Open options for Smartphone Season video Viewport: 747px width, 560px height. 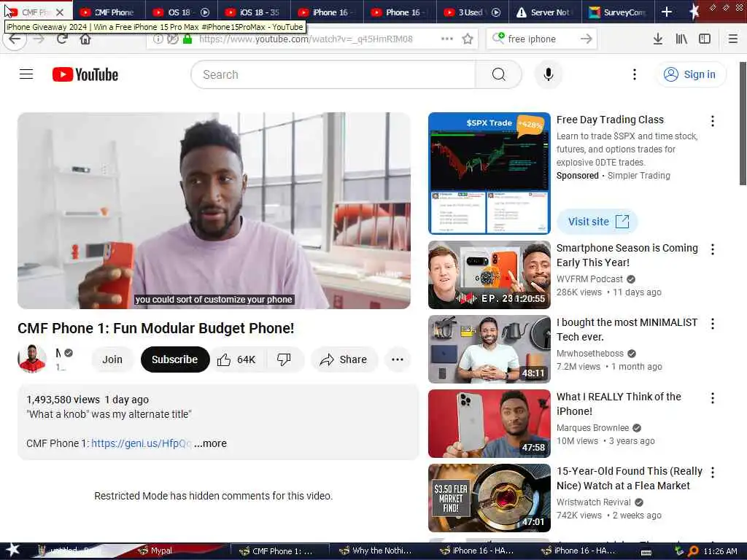pos(712,249)
